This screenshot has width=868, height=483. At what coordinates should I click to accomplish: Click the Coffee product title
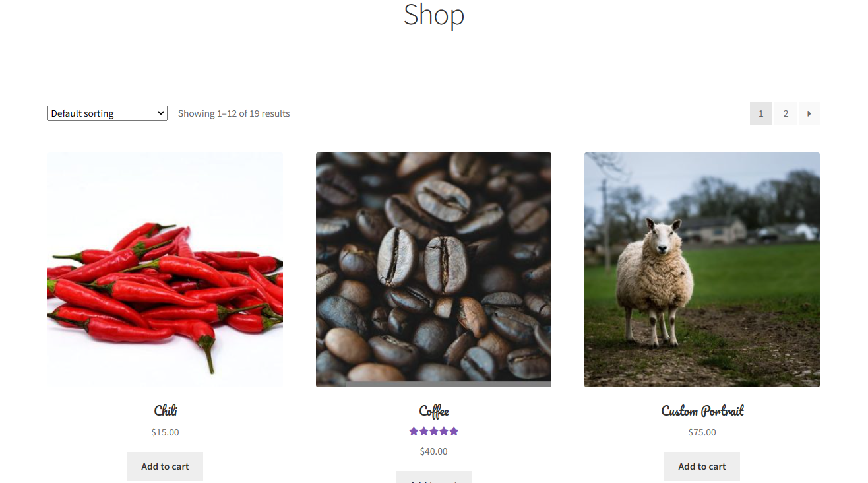(x=434, y=411)
